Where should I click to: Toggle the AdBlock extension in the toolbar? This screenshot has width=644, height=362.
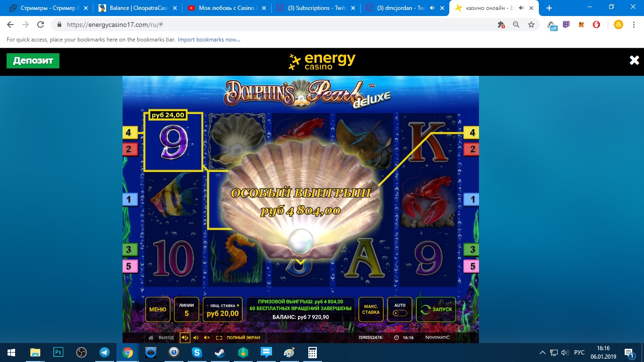(x=596, y=24)
